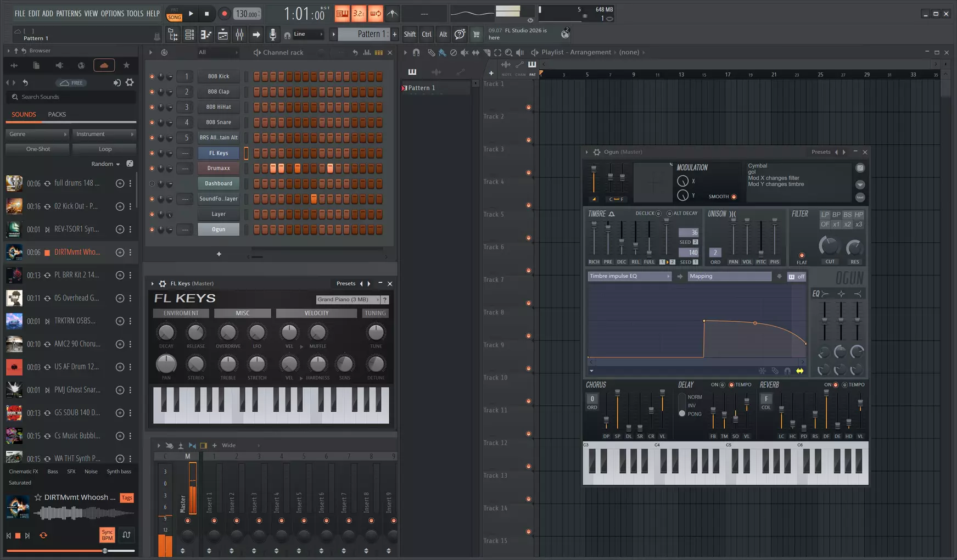Open the Instrument dropdown in Browser
957x560 pixels.
(x=104, y=134)
